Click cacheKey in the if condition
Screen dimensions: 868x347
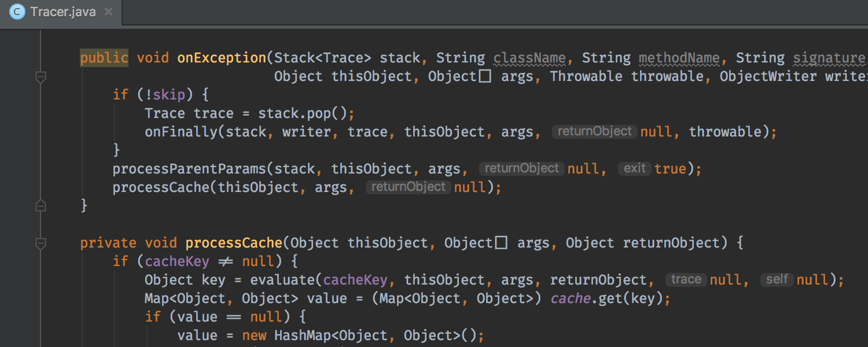(177, 261)
